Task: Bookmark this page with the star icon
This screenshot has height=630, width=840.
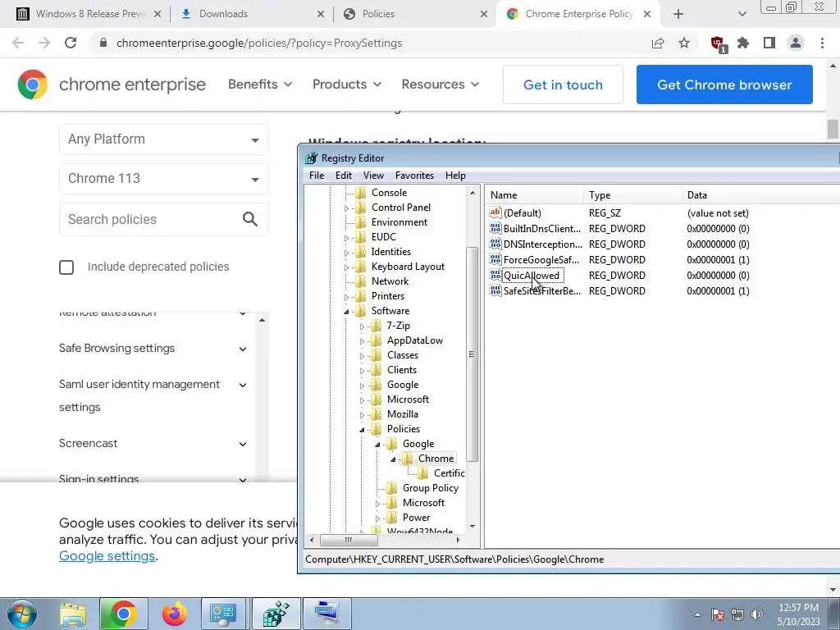Action: tap(684, 43)
